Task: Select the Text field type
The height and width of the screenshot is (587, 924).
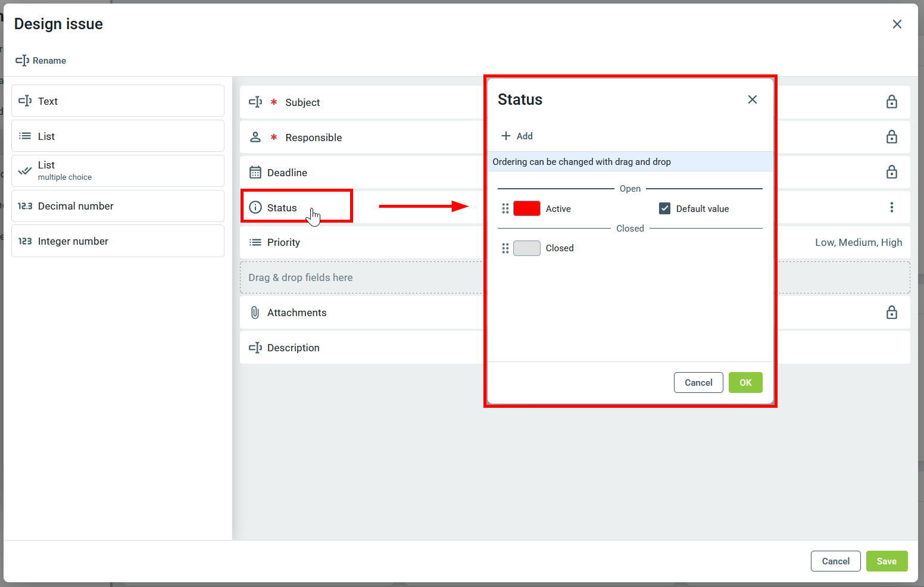Action: coord(118,101)
